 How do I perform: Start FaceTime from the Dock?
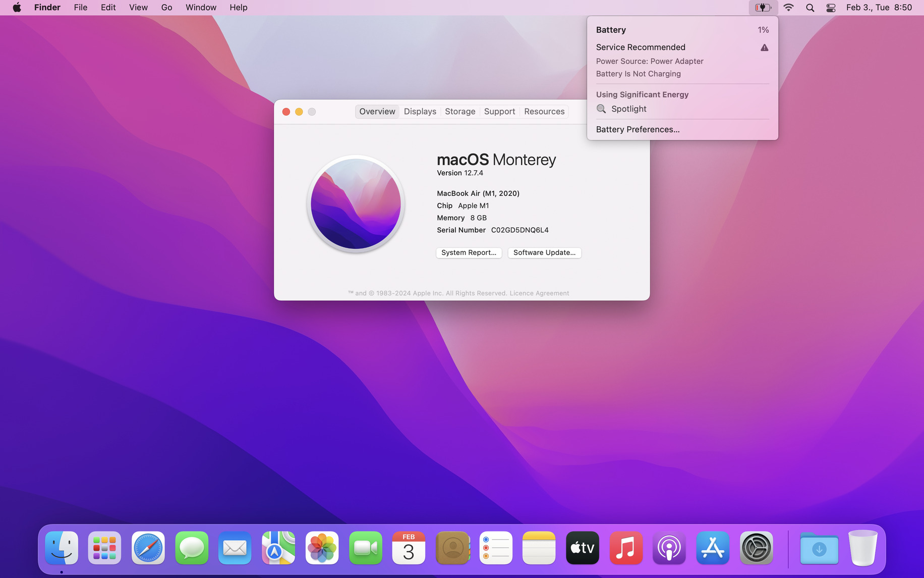[366, 548]
